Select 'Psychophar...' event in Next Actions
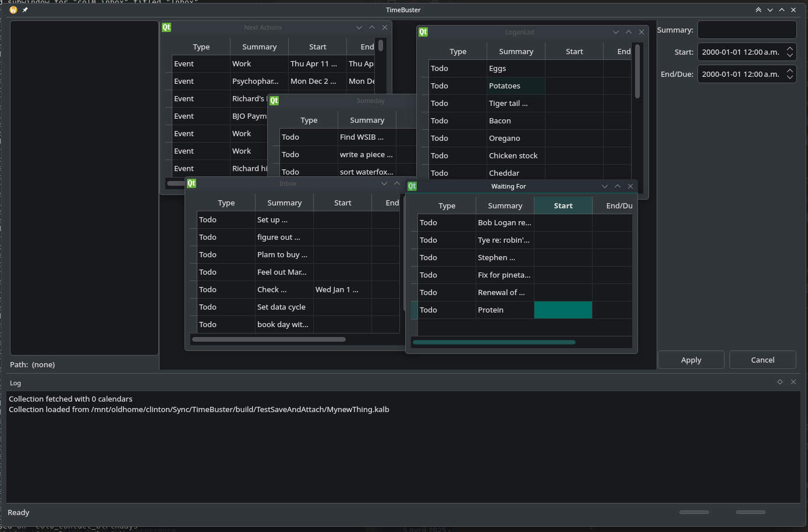Image resolution: width=808 pixels, height=532 pixels. pyautogui.click(x=259, y=81)
